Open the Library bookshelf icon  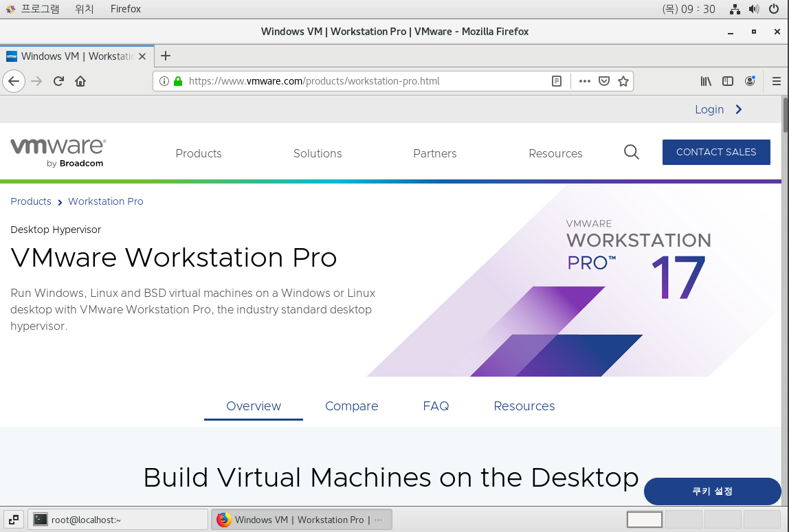pos(706,81)
